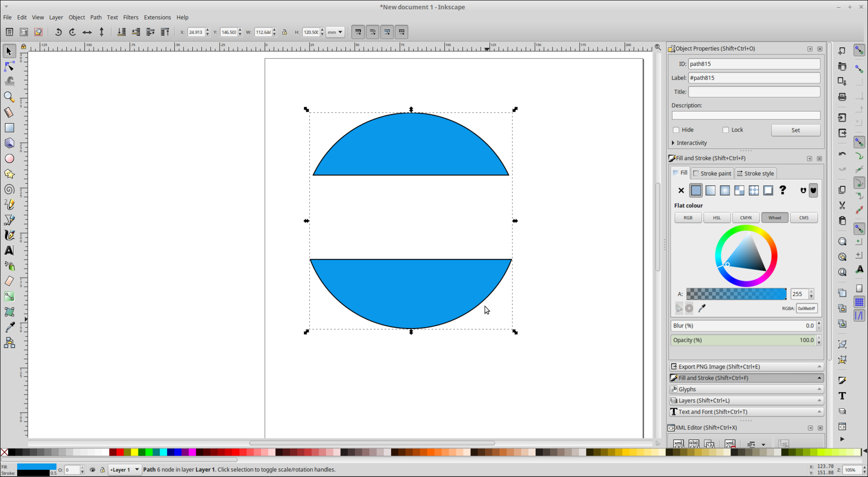Expand the Layers panel

(746, 401)
